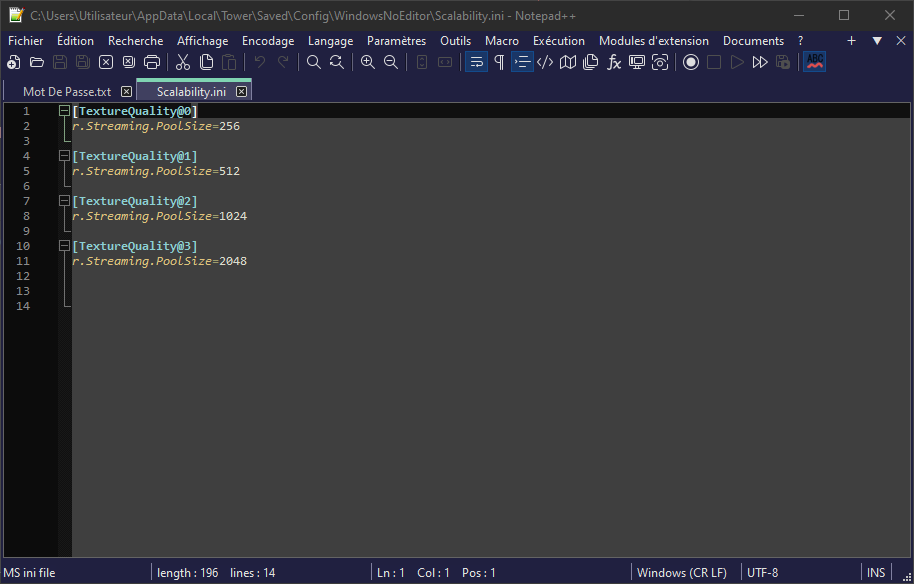Click the UTF-8 encoding status entry

[x=762, y=573]
